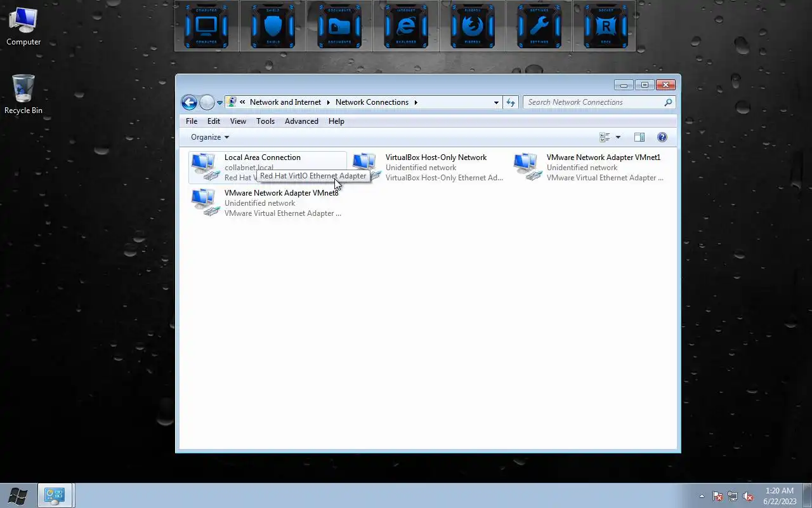Click the taskbar clock and date
Image resolution: width=812 pixels, height=508 pixels.
pos(780,496)
